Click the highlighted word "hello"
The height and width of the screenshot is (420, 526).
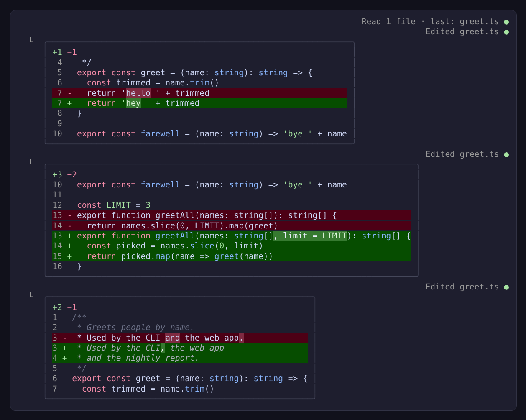pos(138,93)
